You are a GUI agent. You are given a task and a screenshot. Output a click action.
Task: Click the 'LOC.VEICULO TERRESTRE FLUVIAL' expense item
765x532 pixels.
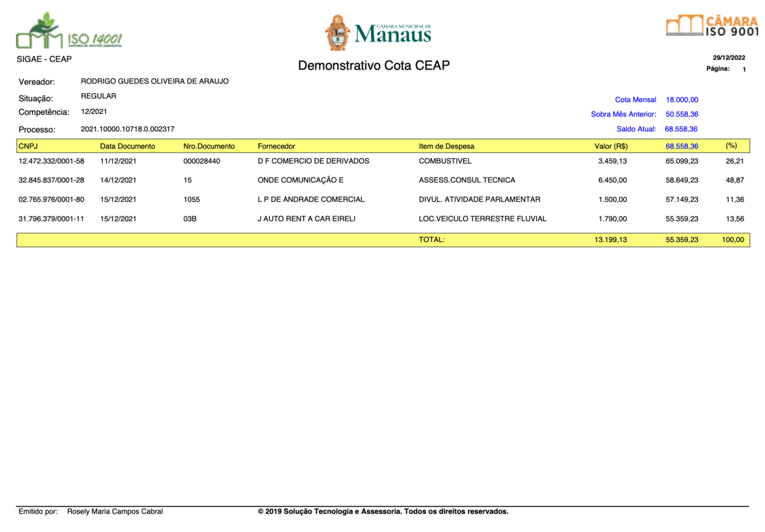(483, 219)
